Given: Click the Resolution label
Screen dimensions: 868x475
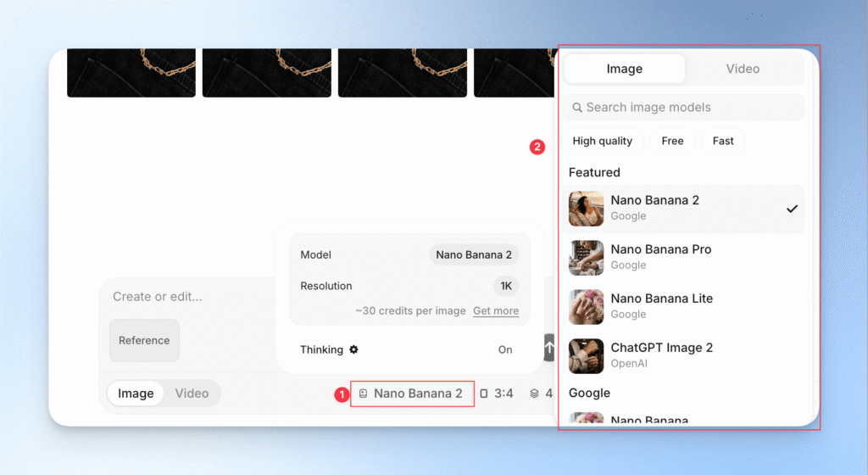Looking at the screenshot, I should [326, 286].
